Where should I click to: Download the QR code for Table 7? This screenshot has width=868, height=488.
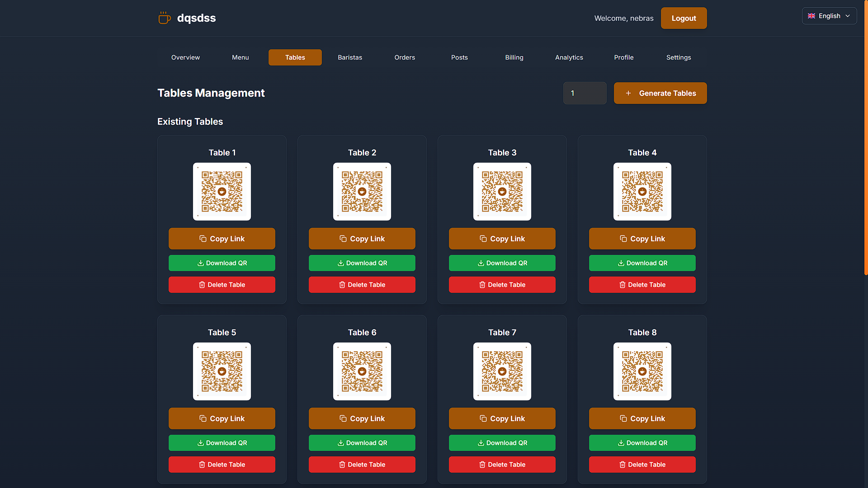502,443
